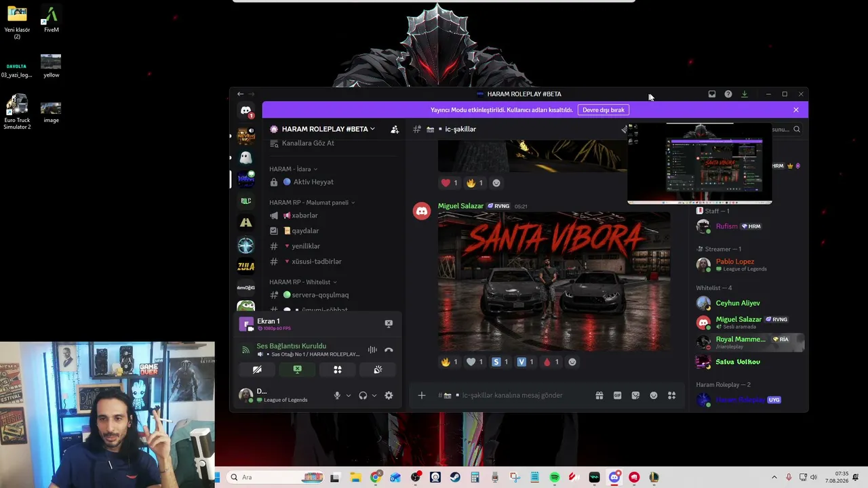
Task: Open the gift Nitro icon
Action: click(599, 395)
